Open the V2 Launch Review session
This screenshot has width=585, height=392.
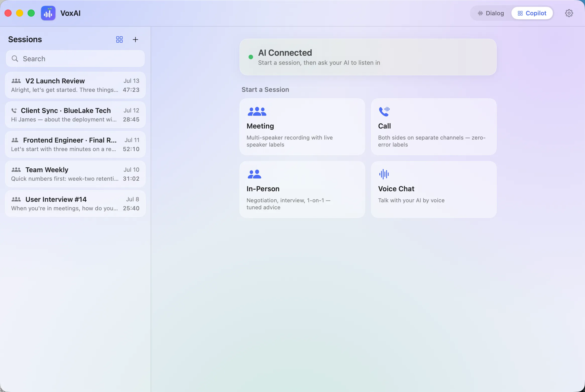(x=75, y=85)
